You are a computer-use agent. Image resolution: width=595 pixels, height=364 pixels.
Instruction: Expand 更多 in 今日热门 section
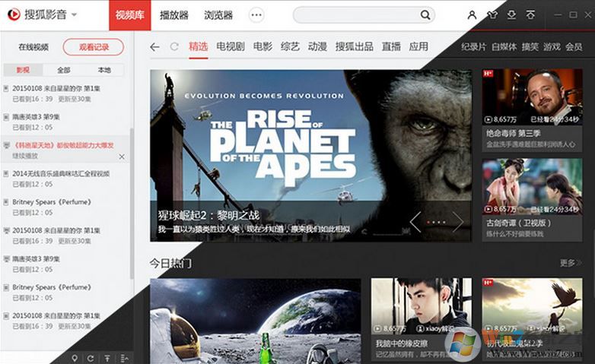click(x=571, y=262)
